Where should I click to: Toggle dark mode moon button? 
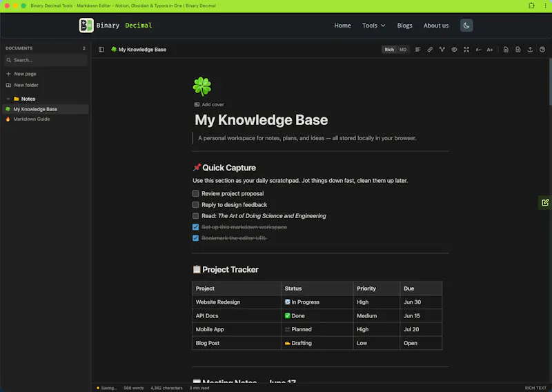pos(466,26)
